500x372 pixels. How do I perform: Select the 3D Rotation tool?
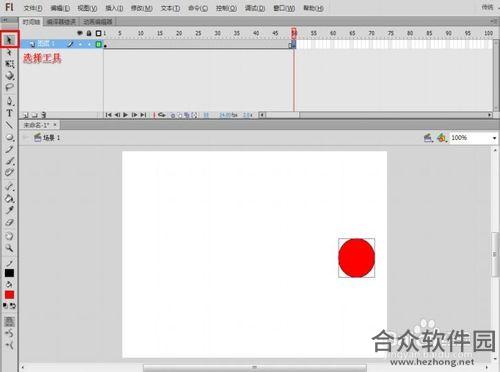tap(10, 76)
